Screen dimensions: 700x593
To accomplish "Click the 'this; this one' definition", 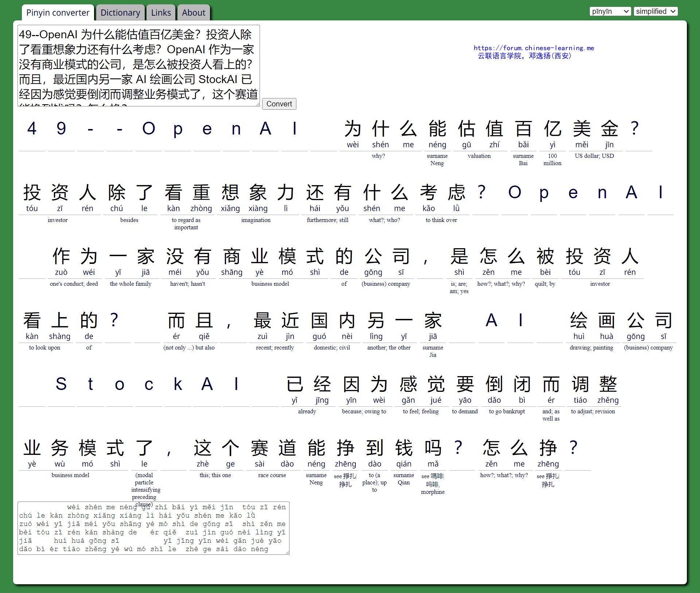I will 215,475.
